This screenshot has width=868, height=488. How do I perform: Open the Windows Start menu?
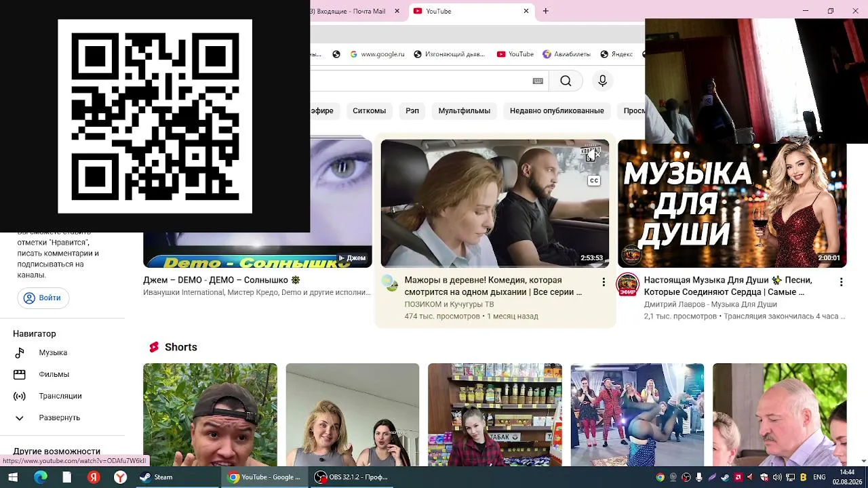(x=13, y=477)
